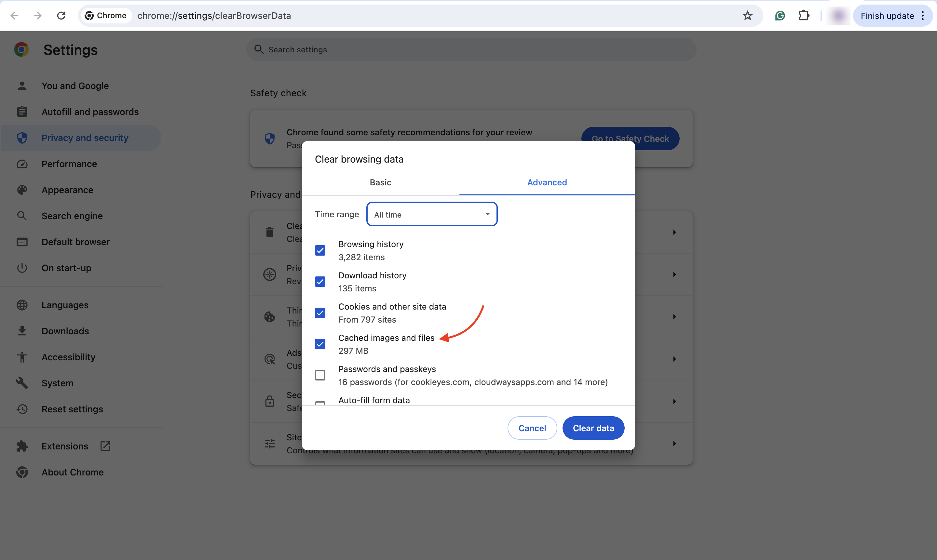
Task: Uncheck Cookies and other site data checkbox
Action: tap(320, 313)
